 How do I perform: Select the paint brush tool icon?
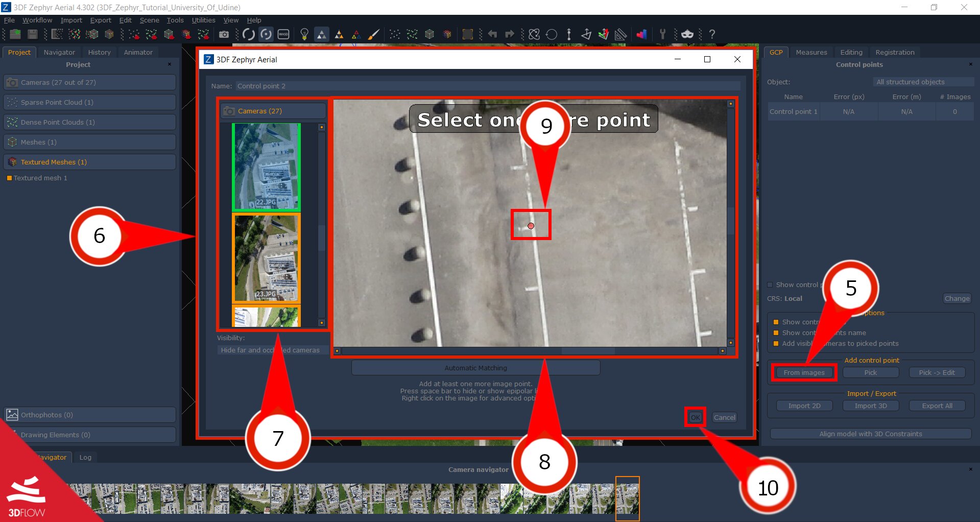pos(374,34)
